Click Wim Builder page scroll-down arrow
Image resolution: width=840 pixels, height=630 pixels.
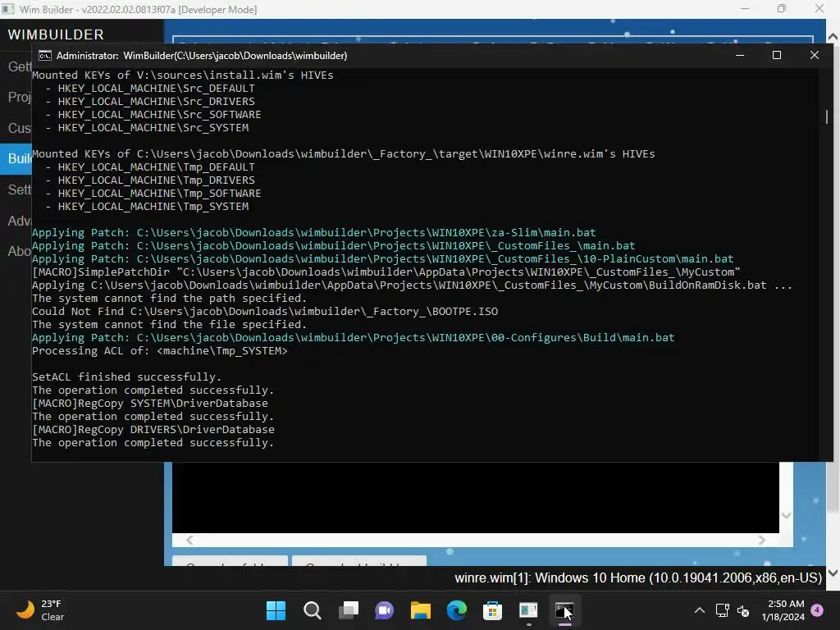pos(833,573)
